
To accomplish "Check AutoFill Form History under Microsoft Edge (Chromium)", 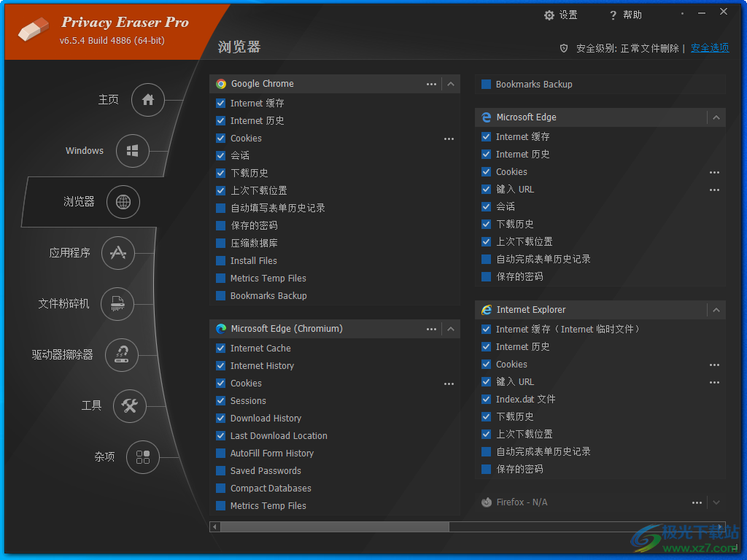I will point(220,453).
